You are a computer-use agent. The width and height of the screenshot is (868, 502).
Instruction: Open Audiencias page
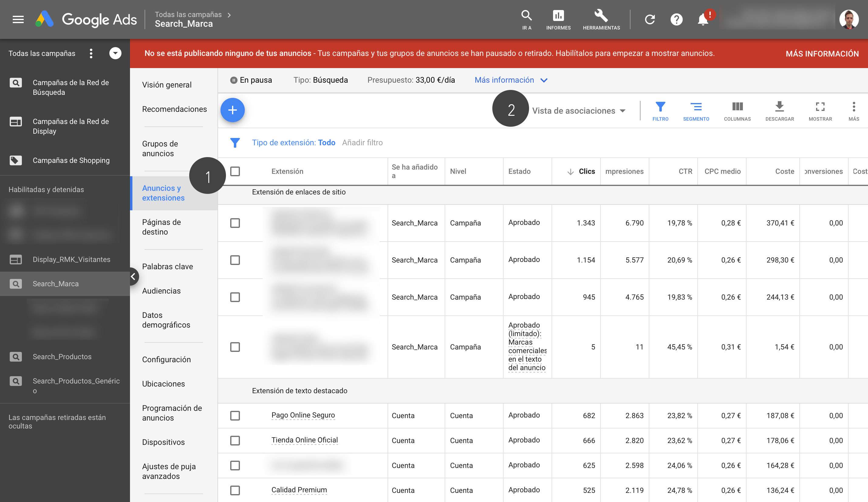pos(161,291)
